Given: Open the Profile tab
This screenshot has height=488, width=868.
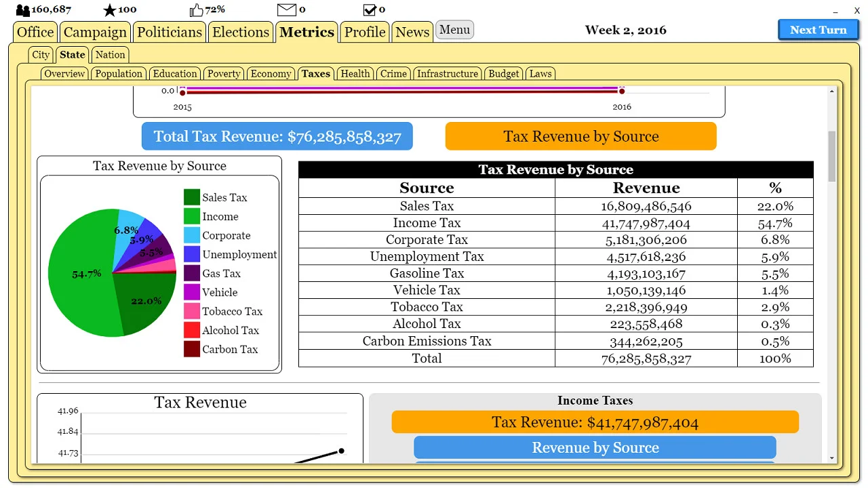Looking at the screenshot, I should [364, 31].
